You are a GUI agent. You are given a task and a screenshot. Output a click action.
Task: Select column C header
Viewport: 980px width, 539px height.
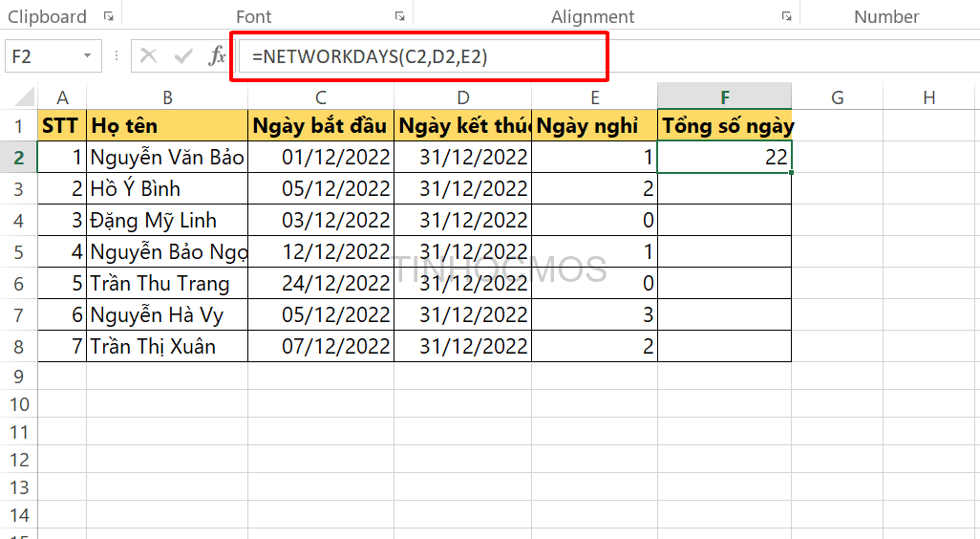coord(321,97)
